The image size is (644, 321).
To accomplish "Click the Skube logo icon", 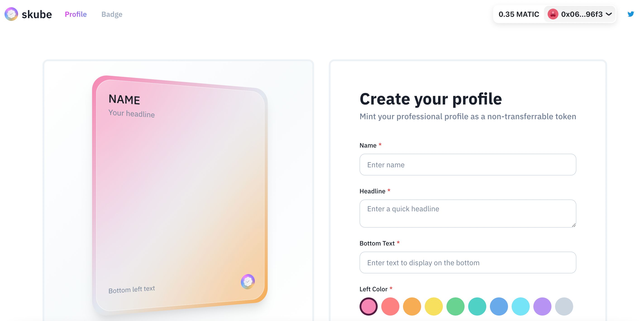I will (11, 14).
